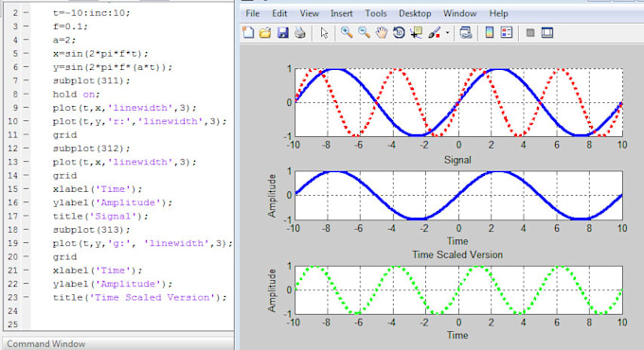
Task: Click line number 24 in the editor
Action: [13, 311]
